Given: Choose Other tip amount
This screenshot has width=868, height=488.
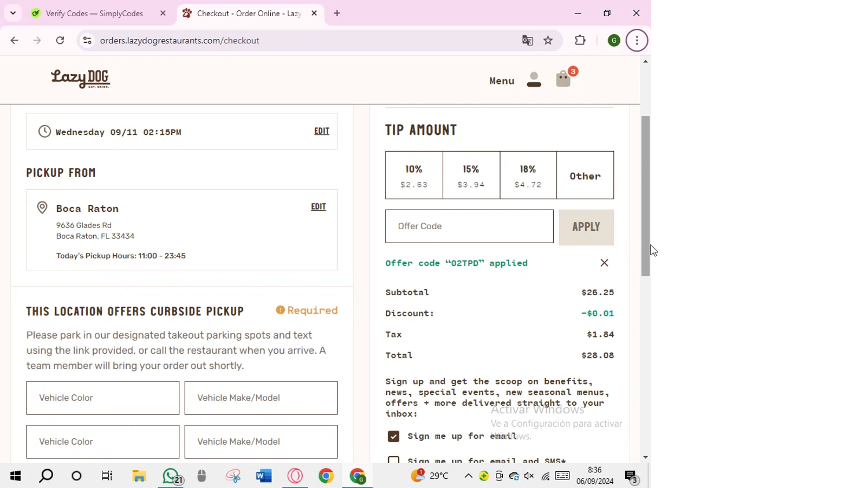Looking at the screenshot, I should (x=585, y=175).
